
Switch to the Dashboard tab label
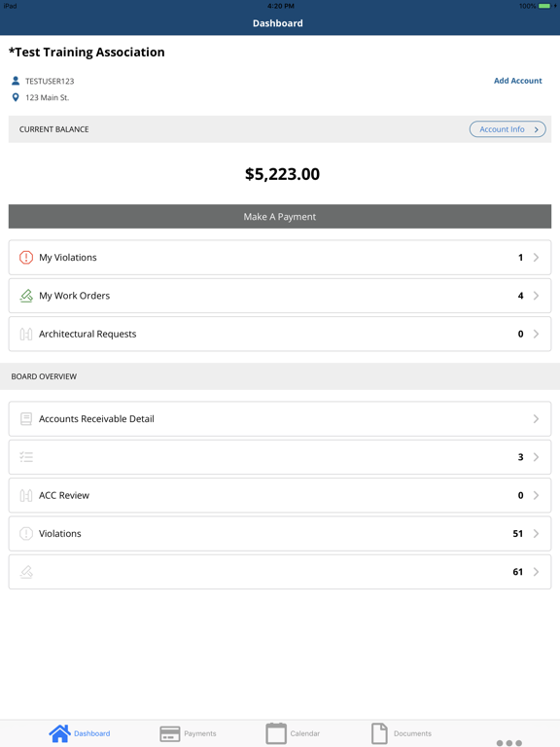(92, 733)
